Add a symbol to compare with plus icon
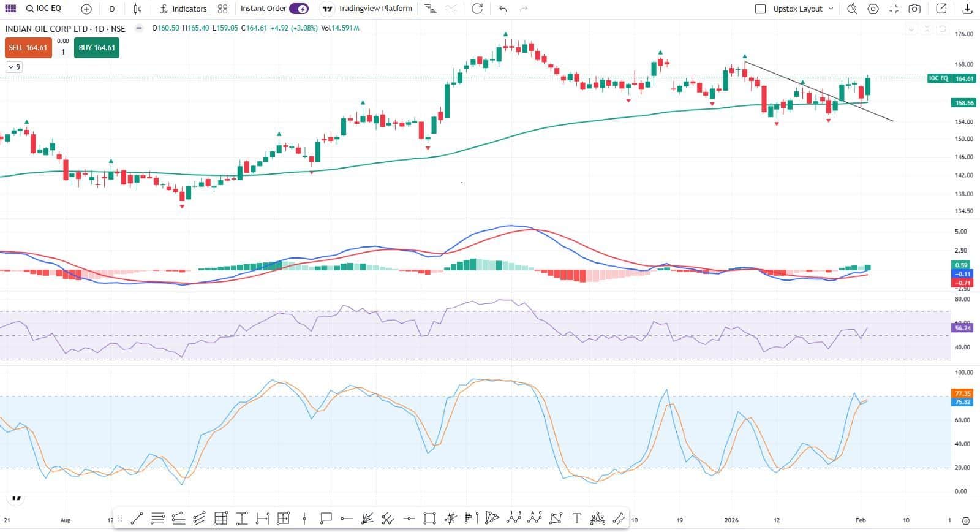This screenshot has height=532, width=980. (86, 9)
